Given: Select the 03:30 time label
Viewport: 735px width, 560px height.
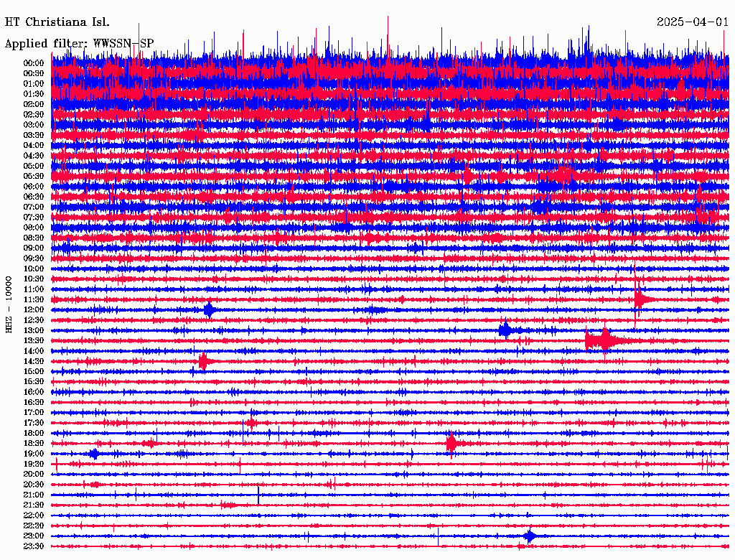Looking at the screenshot, I should click(34, 135).
